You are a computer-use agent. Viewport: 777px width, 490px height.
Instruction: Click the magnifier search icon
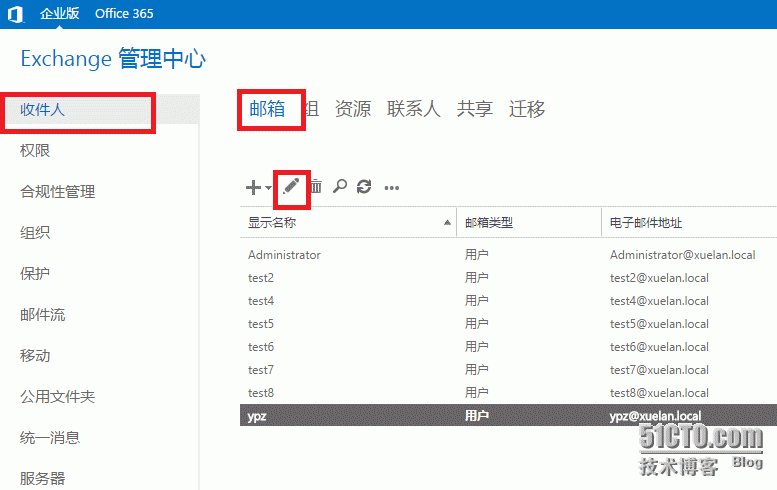point(340,186)
